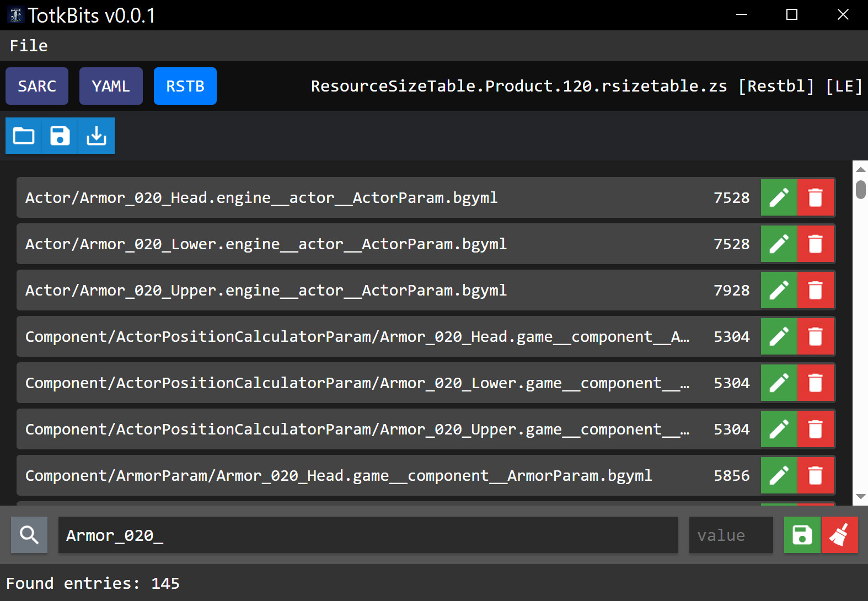The height and width of the screenshot is (601, 868).
Task: Click the Found entries: 145 status text
Action: click(x=93, y=583)
